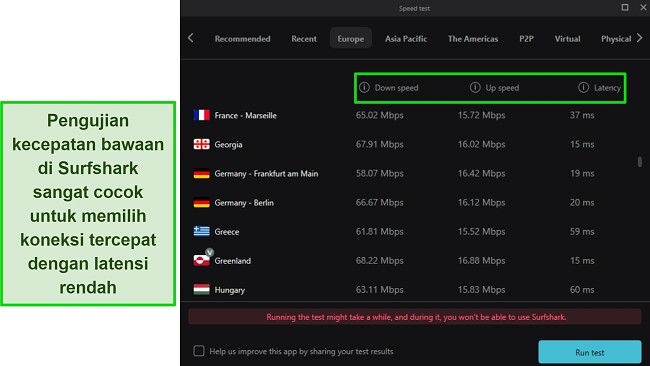
Task: Click the 16.42 Mbps upload value
Action: pos(482,173)
